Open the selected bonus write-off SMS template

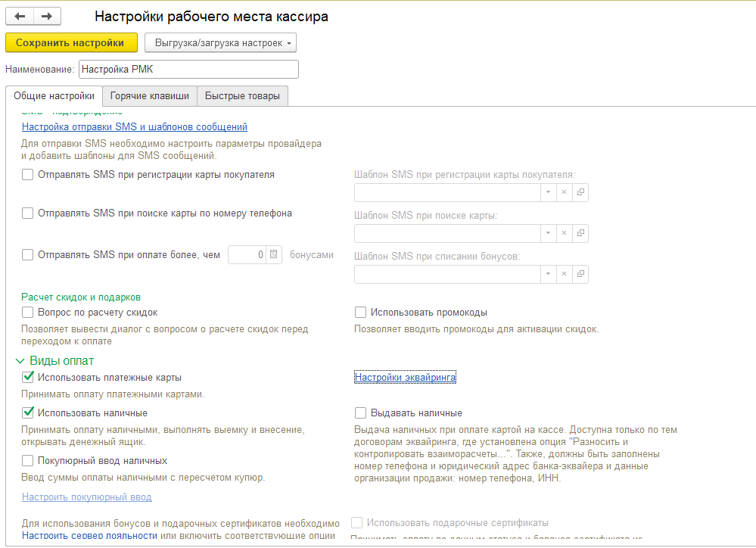coord(580,275)
